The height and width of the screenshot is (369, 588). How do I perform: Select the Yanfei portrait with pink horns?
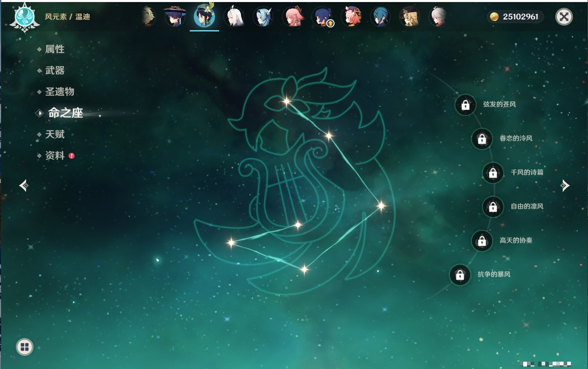352,17
